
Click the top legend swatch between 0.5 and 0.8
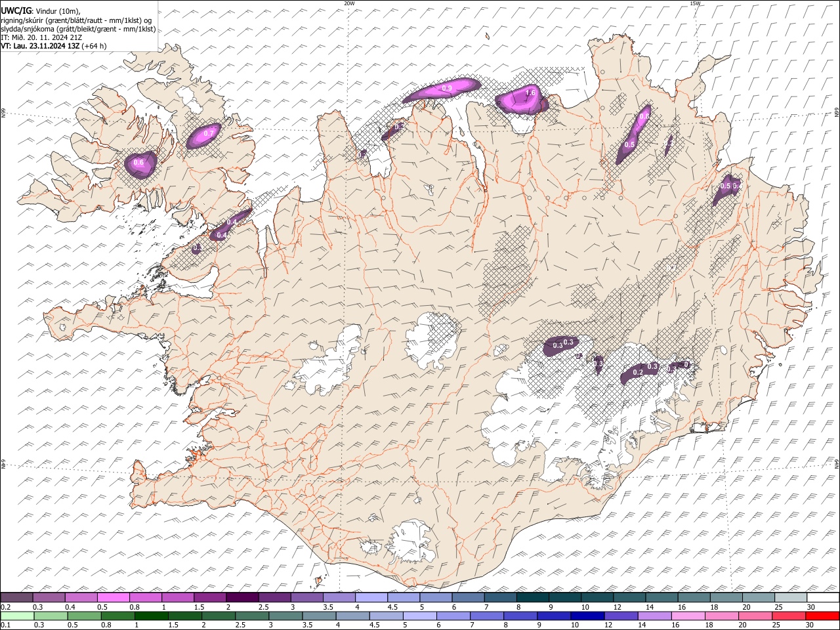click(114, 597)
